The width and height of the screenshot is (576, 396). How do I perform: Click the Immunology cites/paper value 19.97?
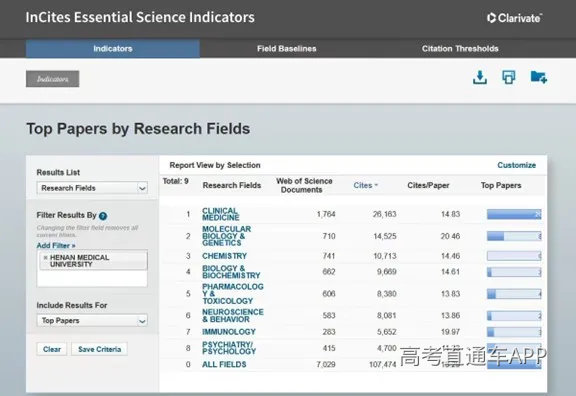point(450,332)
